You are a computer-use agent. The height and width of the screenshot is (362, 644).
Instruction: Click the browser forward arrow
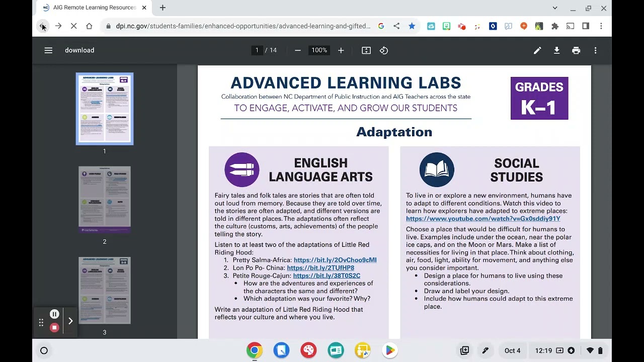click(x=58, y=26)
